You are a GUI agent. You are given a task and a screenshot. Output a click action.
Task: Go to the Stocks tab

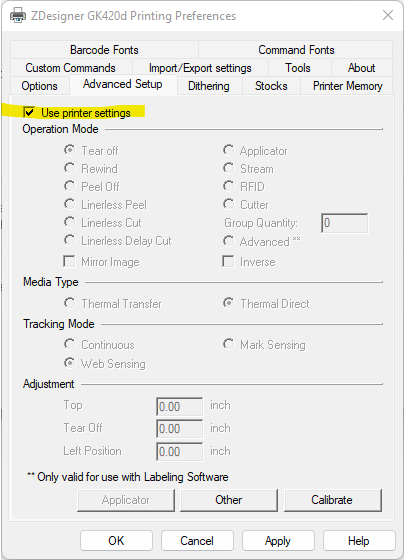271,86
